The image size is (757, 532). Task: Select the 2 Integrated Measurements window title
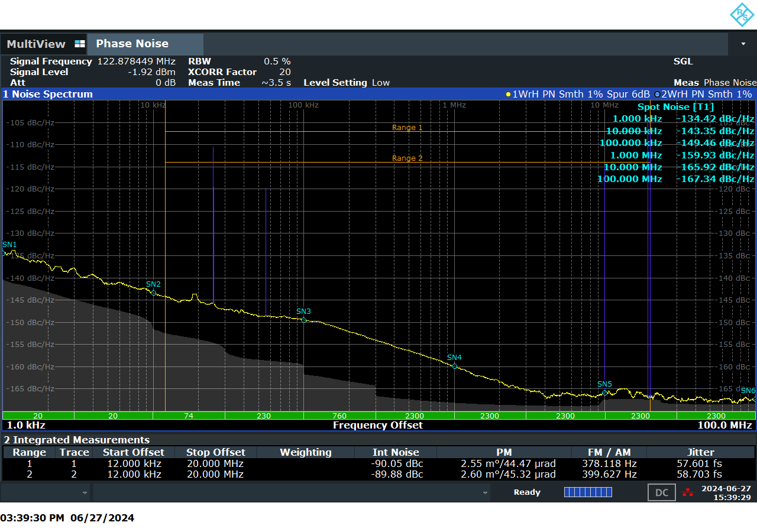click(77, 440)
